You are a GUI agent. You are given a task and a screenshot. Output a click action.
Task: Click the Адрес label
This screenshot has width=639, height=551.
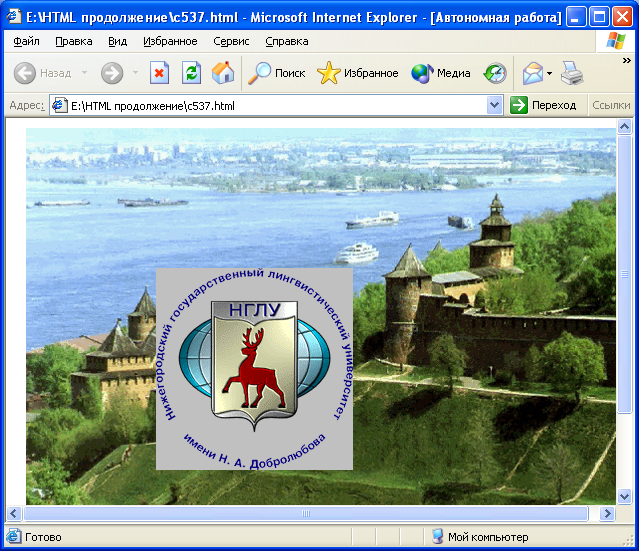point(27,105)
